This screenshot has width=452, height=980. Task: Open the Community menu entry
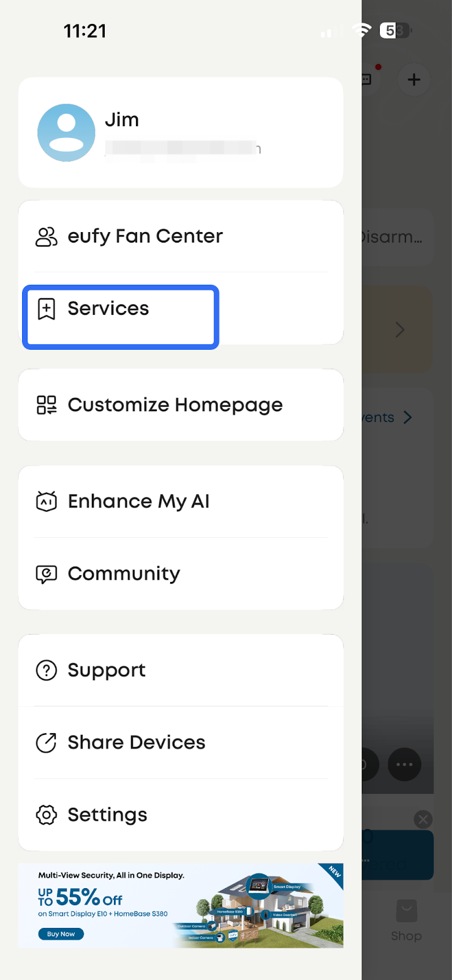(124, 574)
